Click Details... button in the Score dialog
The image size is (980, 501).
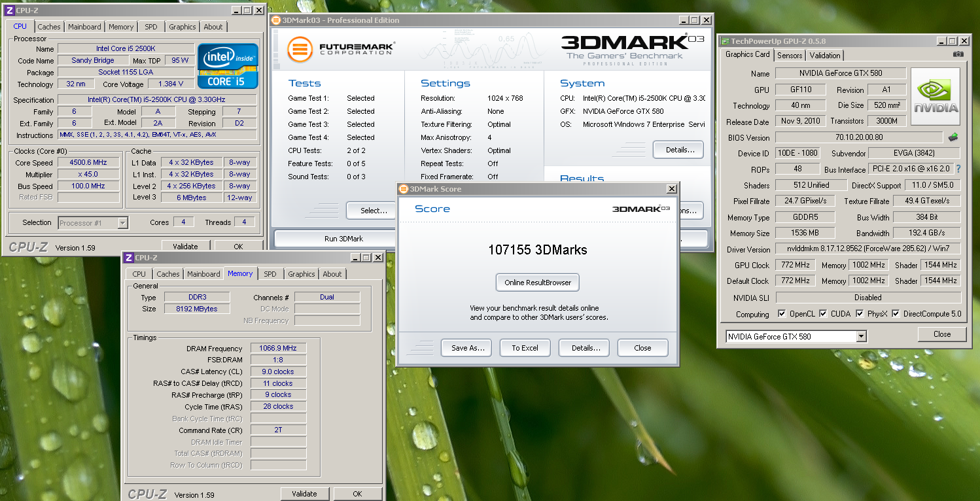(586, 348)
